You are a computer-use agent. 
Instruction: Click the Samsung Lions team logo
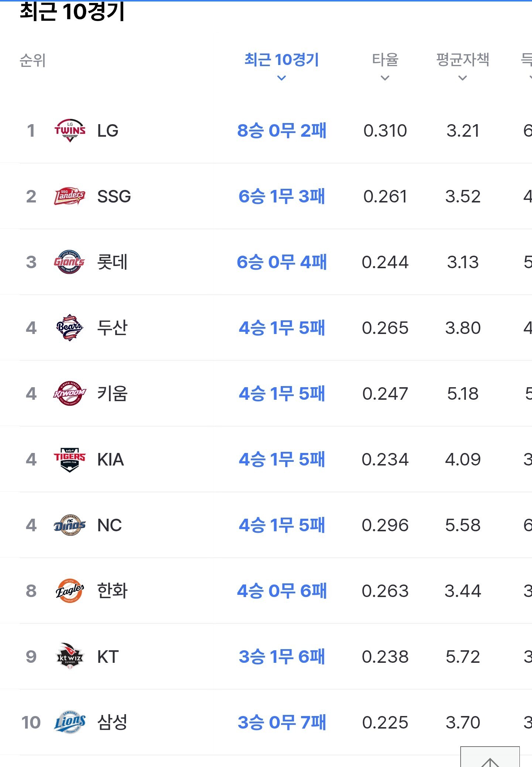click(70, 722)
